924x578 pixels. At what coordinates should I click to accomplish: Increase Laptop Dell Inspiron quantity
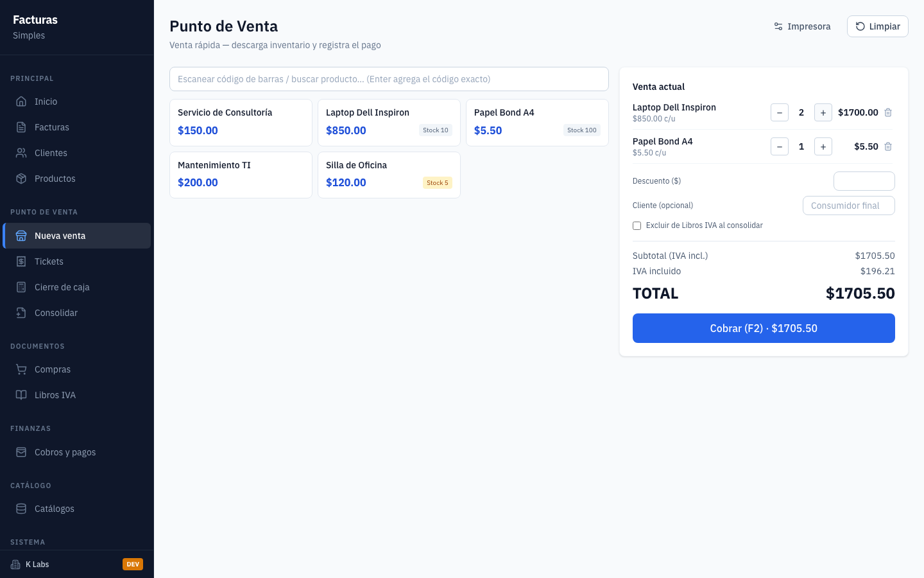pyautogui.click(x=823, y=112)
